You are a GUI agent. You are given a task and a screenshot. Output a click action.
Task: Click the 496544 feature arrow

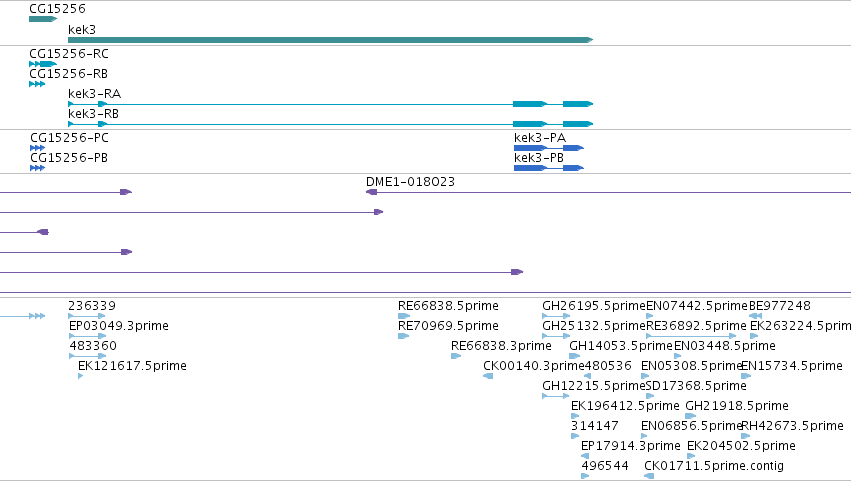coord(585,477)
